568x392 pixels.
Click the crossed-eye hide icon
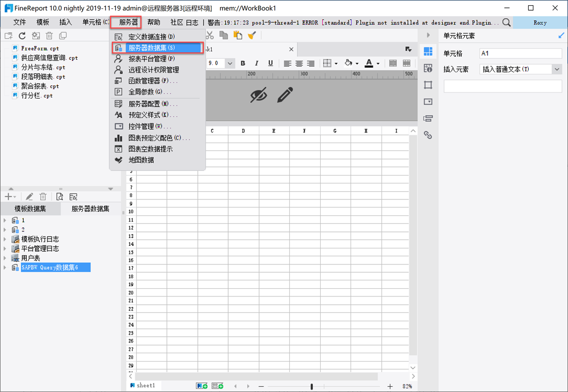(259, 95)
